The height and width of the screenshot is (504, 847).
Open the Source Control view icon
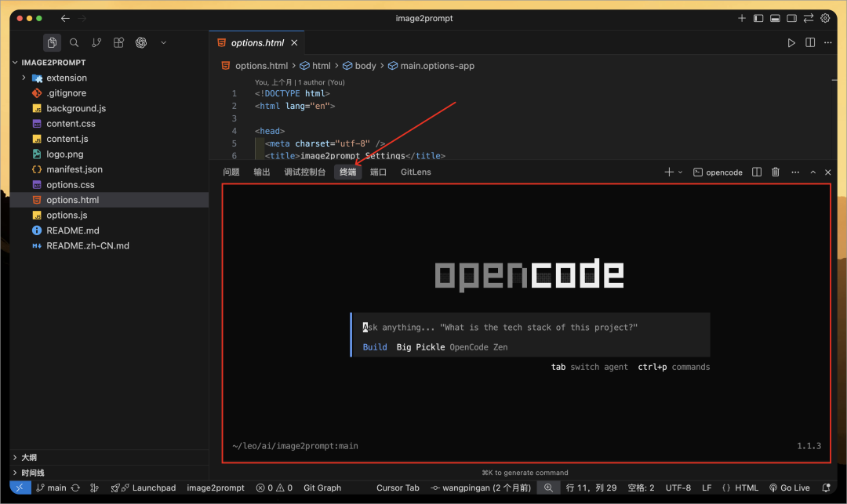click(x=96, y=42)
